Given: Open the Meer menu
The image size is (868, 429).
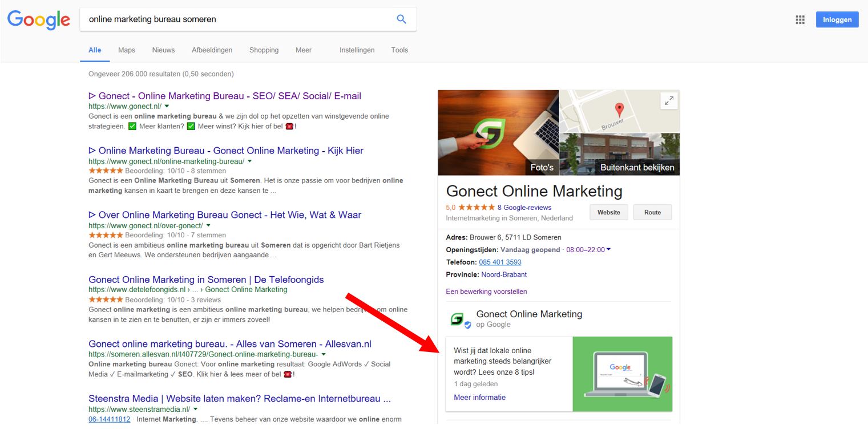Looking at the screenshot, I should [304, 50].
